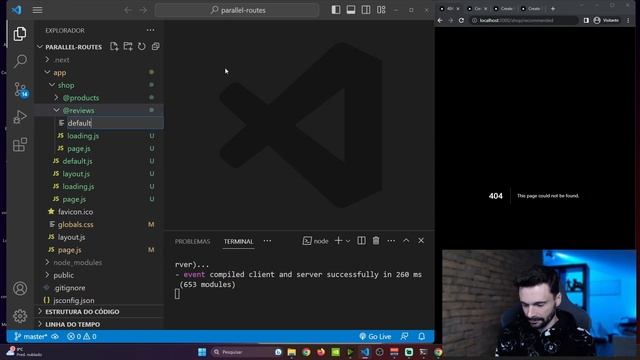Go back in VS Code navigation history

(128, 10)
